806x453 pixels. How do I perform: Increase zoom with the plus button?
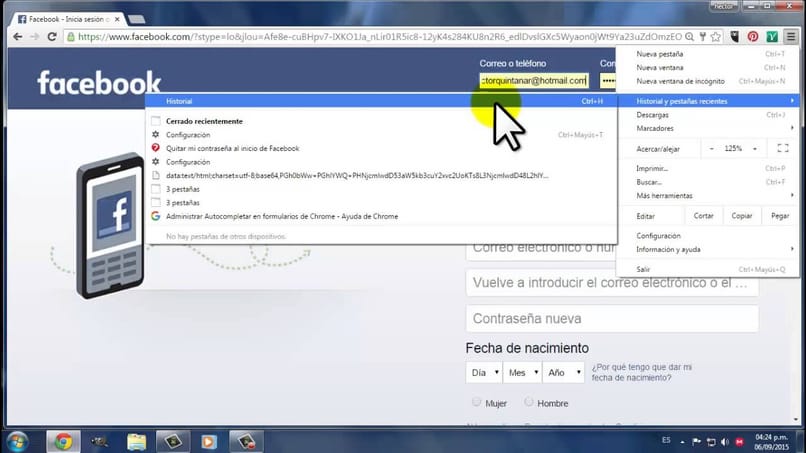(x=755, y=149)
